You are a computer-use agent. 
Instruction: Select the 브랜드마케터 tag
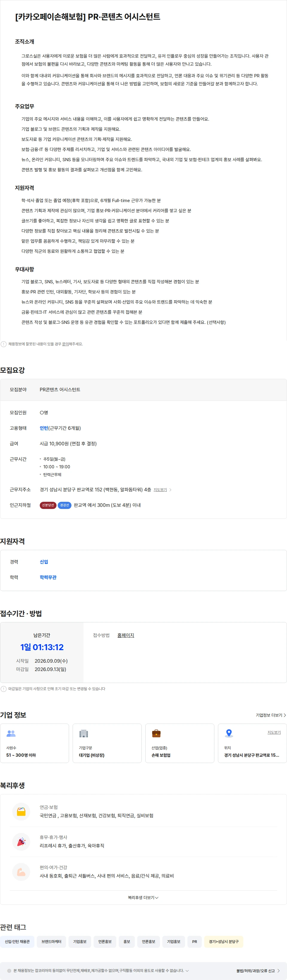(51, 941)
